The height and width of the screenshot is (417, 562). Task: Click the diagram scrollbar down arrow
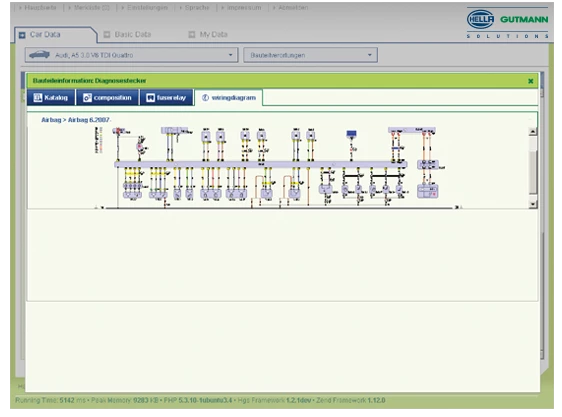coord(533,204)
